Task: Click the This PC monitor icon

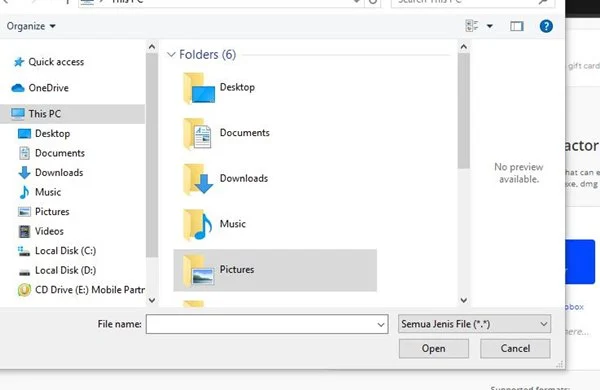Action: (18, 114)
